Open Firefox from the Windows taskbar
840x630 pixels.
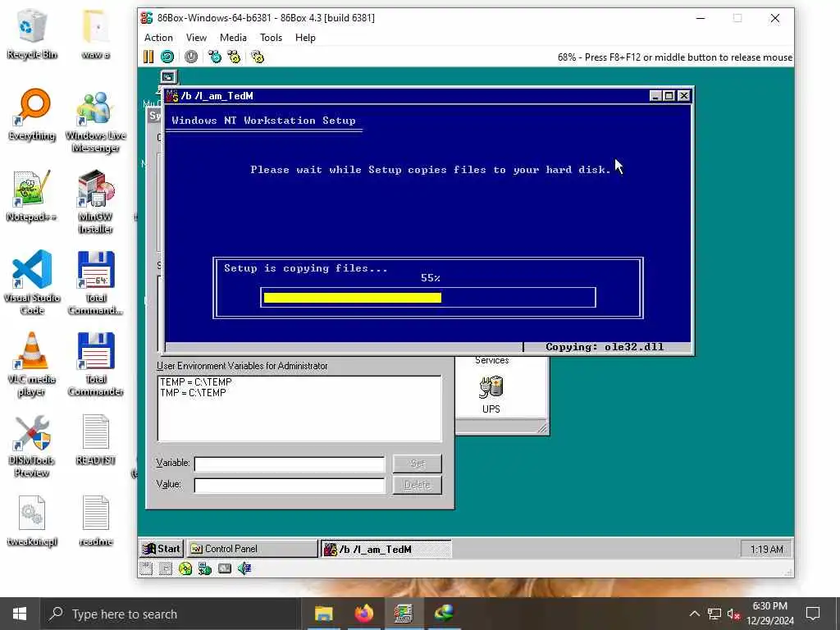(363, 614)
